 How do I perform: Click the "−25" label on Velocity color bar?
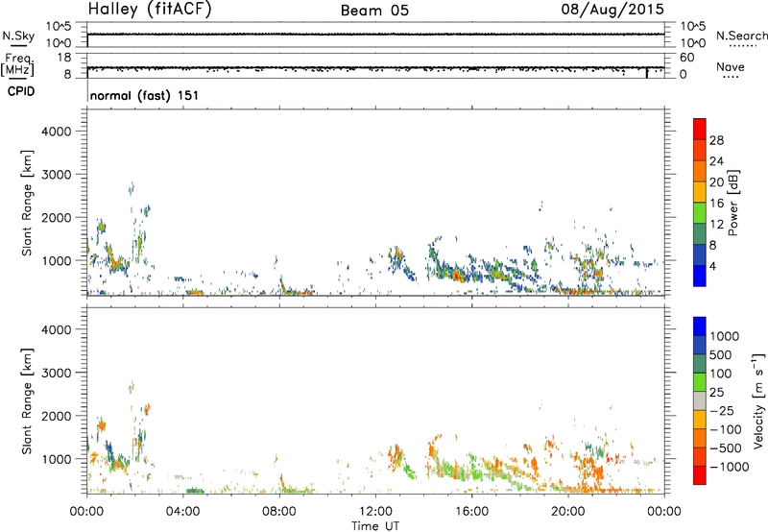click(x=723, y=411)
